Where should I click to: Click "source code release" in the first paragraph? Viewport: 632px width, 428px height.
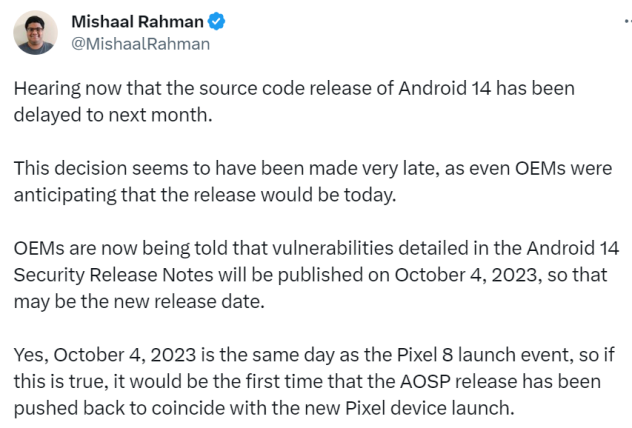pyautogui.click(x=242, y=89)
